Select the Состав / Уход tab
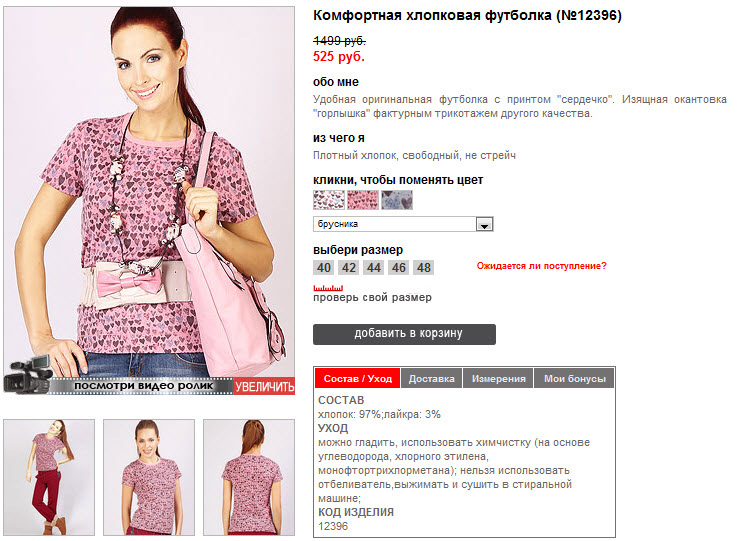 coord(358,379)
